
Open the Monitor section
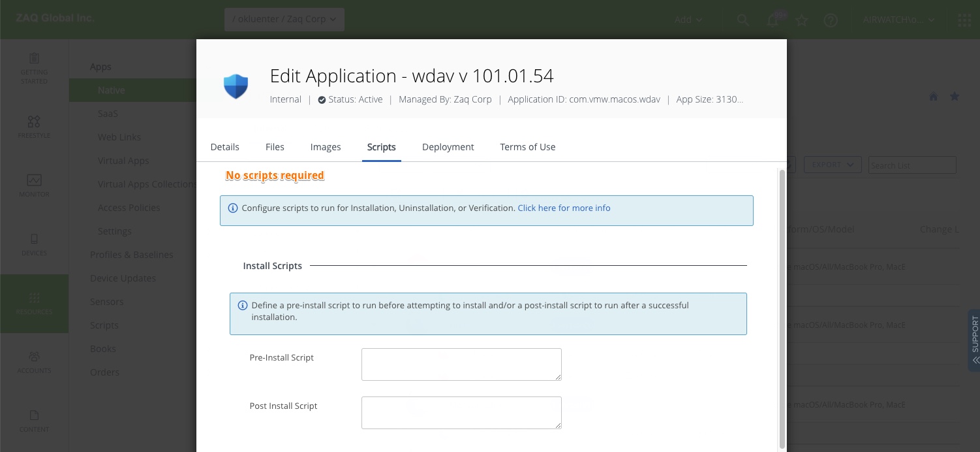click(x=34, y=185)
